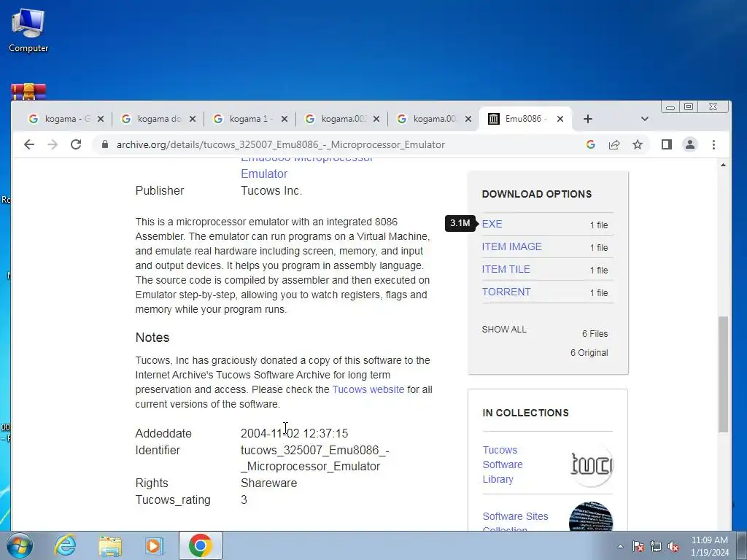This screenshot has height=560, width=747.
Task: Click the scrollbar up arrow
Action: (723, 165)
